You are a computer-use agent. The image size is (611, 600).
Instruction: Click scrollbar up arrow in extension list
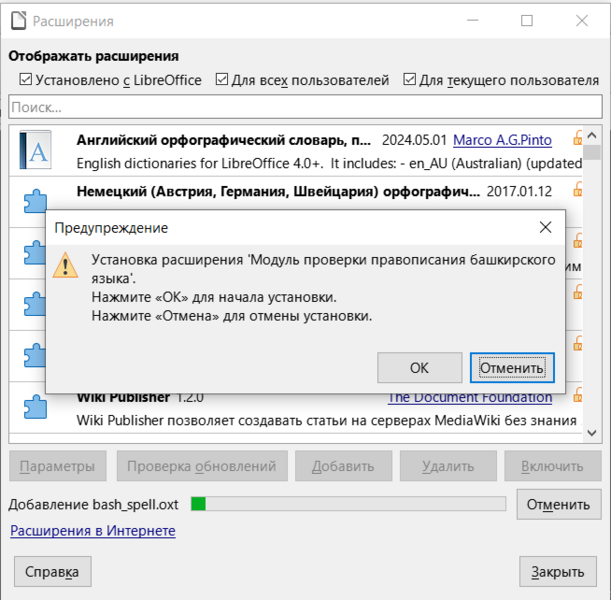point(592,135)
